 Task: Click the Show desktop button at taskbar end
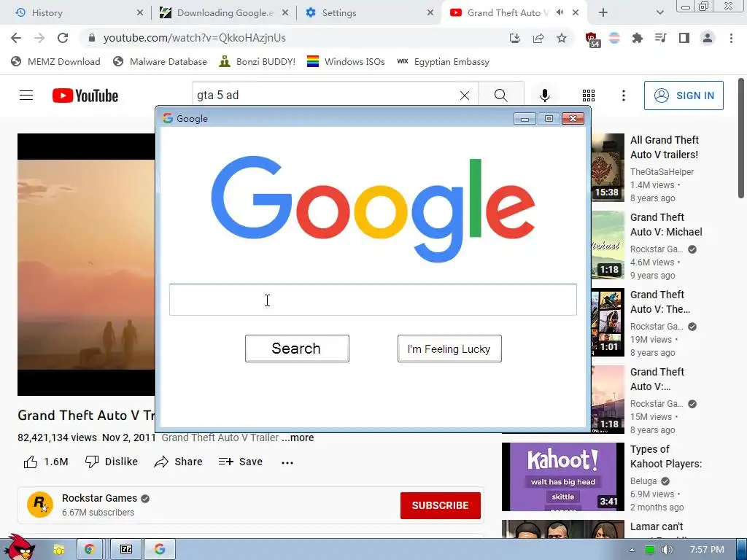coord(742,550)
